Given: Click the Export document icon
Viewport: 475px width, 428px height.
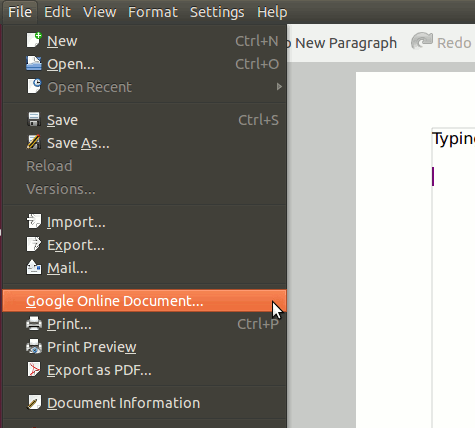Looking at the screenshot, I should pos(34,244).
